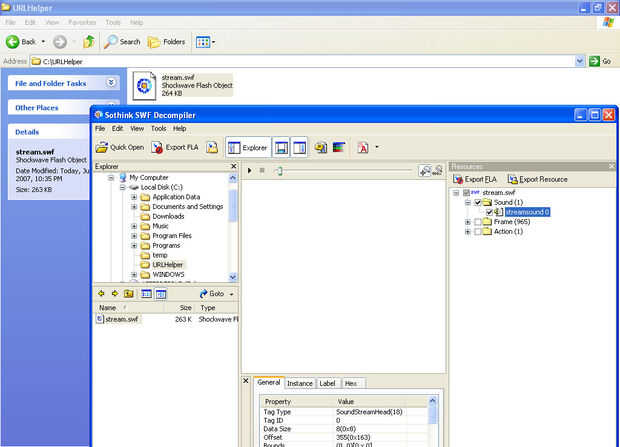
Task: Select stream.swf in the file list
Action: (x=122, y=319)
